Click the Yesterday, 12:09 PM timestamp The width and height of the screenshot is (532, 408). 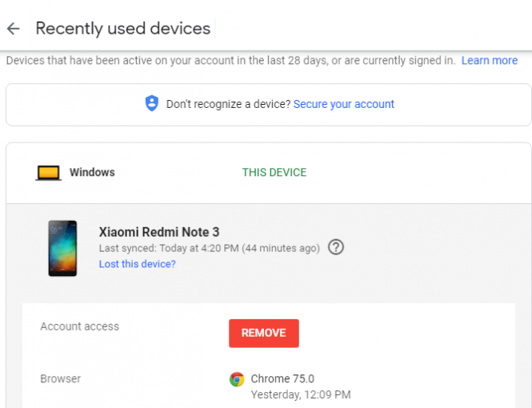coord(300,394)
